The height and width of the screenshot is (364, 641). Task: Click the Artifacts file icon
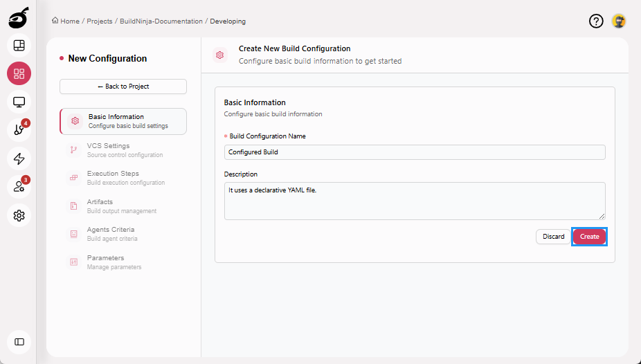pos(73,206)
